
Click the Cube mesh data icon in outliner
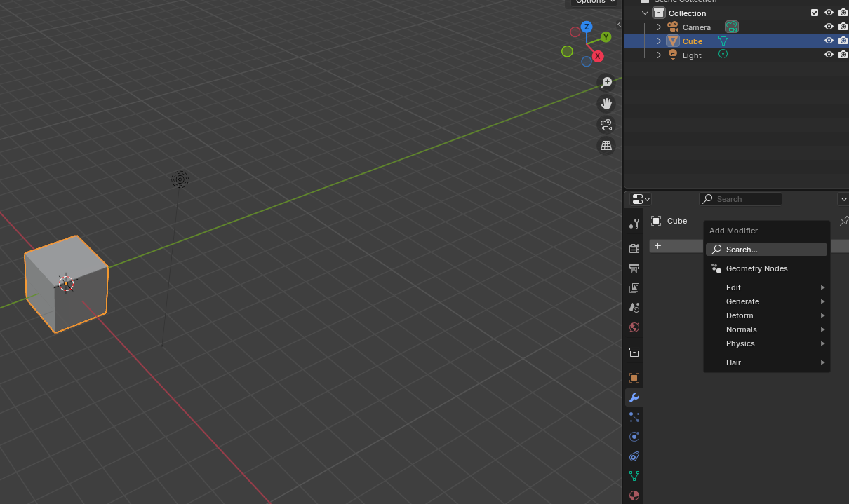coord(723,41)
